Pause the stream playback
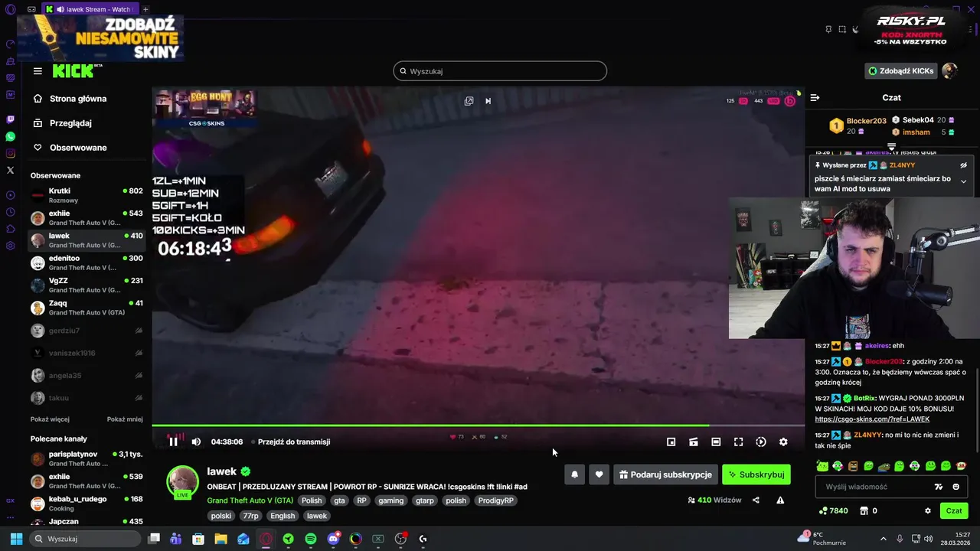Screen dimensions: 980x551 173,442
